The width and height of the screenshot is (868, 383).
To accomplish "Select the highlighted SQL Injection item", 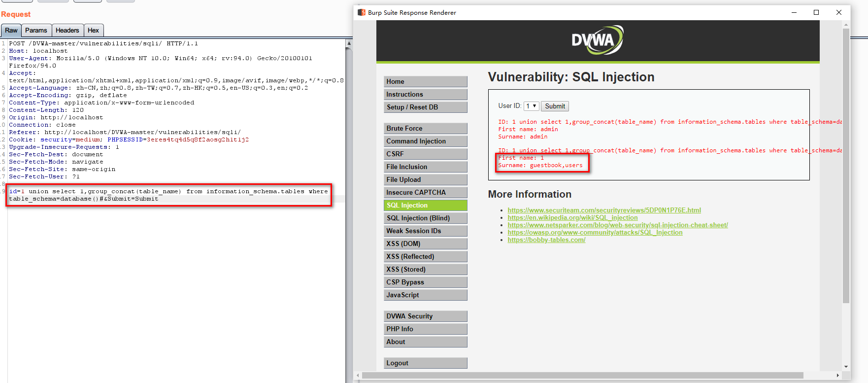I will [x=426, y=206].
